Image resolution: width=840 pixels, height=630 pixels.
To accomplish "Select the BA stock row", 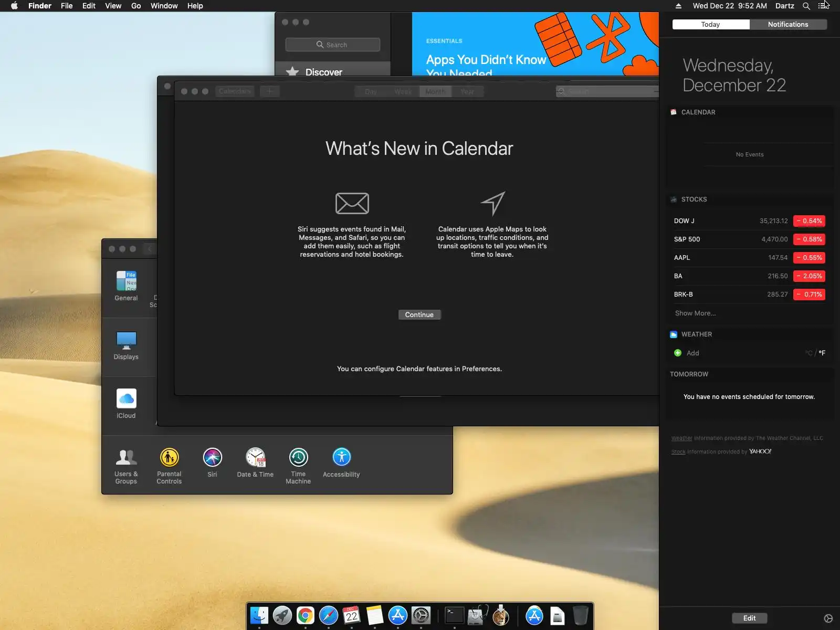I will [x=749, y=276].
